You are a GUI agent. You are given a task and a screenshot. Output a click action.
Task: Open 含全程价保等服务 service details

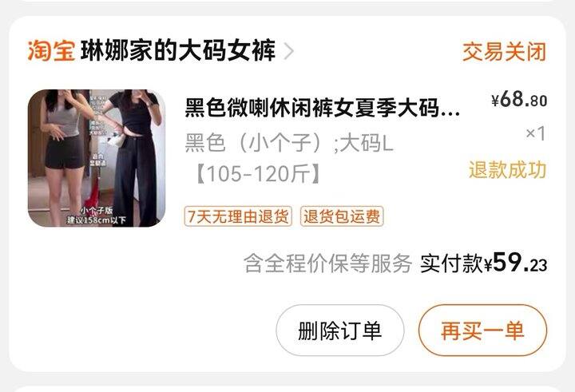tap(328, 263)
